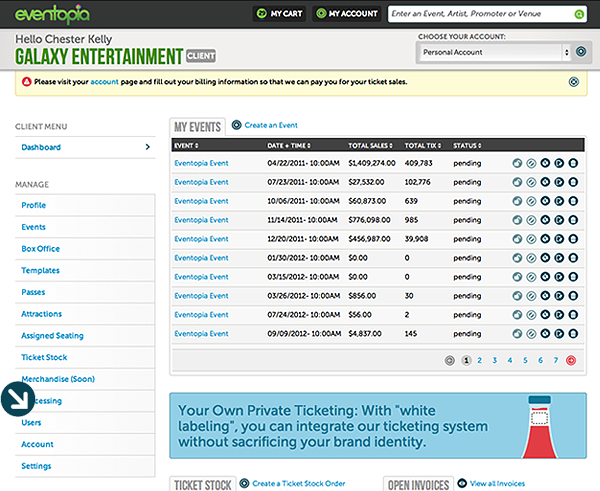Viewport: 600px width, 491px height.
Task: Click the red next-page arrow in pagination
Action: tap(571, 360)
